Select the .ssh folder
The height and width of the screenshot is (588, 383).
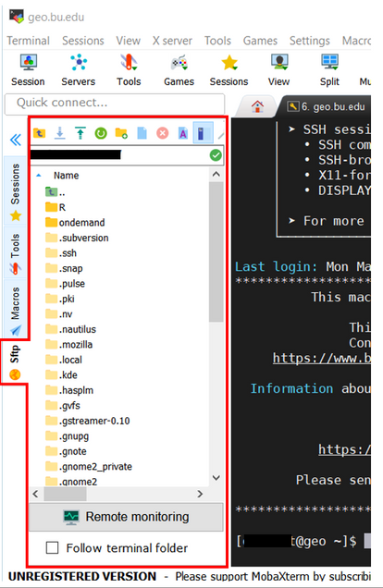61,253
